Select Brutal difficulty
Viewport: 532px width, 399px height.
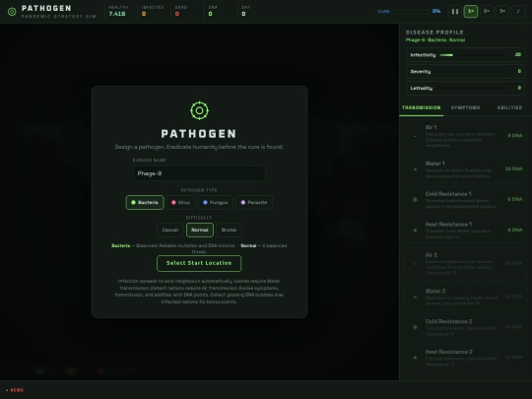point(229,230)
